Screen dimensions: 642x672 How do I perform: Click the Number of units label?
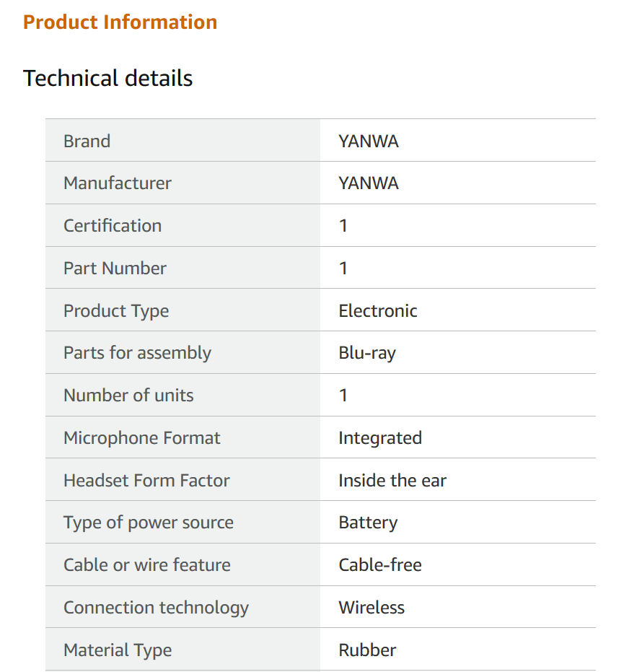pyautogui.click(x=128, y=395)
